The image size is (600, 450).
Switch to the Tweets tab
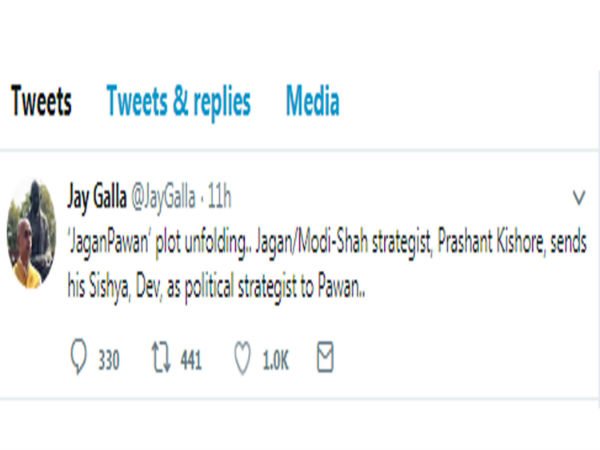(x=41, y=102)
